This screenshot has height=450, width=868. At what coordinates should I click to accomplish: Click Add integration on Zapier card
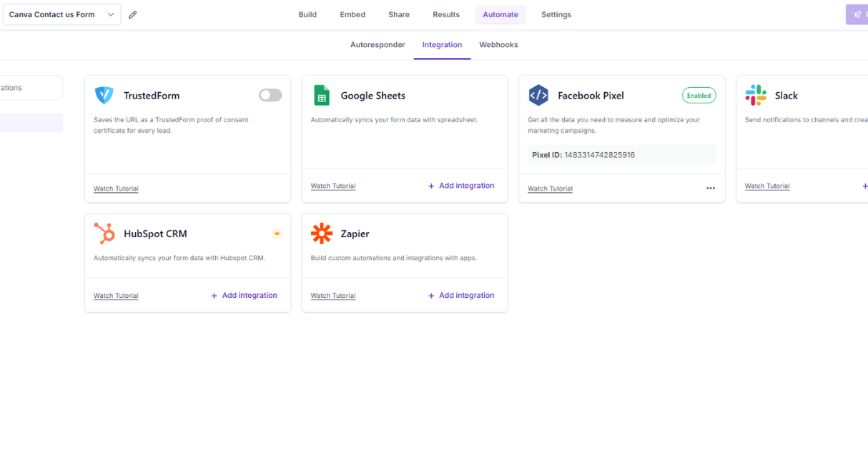point(461,296)
